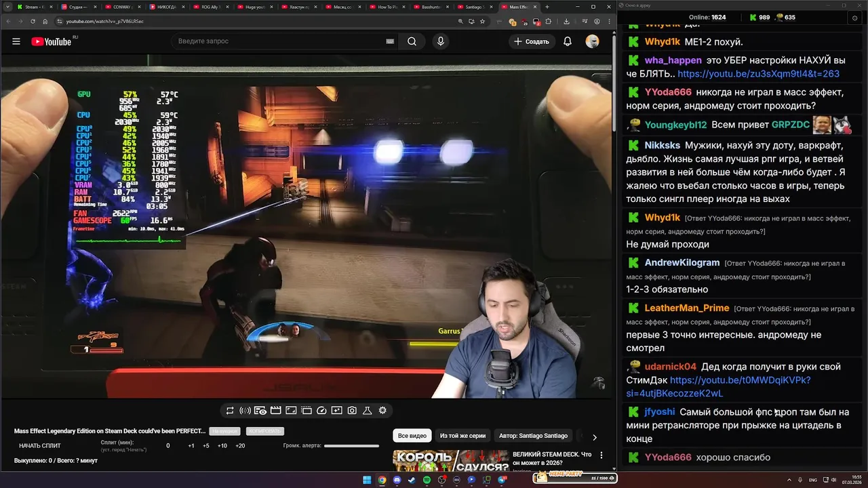The width and height of the screenshot is (868, 488).
Task: Click the dashed film frame icon in video toolbar
Action: click(x=307, y=411)
